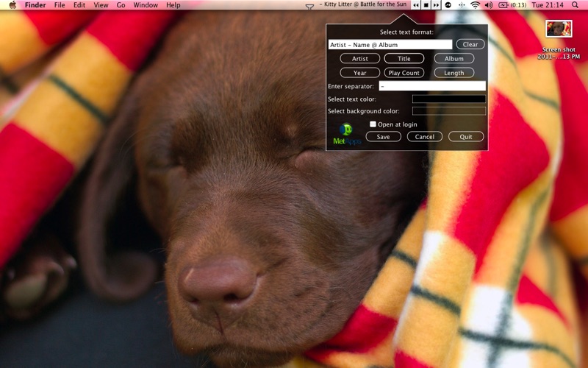Image resolution: width=588 pixels, height=368 pixels.
Task: Insert the Album tag
Action: (x=454, y=59)
